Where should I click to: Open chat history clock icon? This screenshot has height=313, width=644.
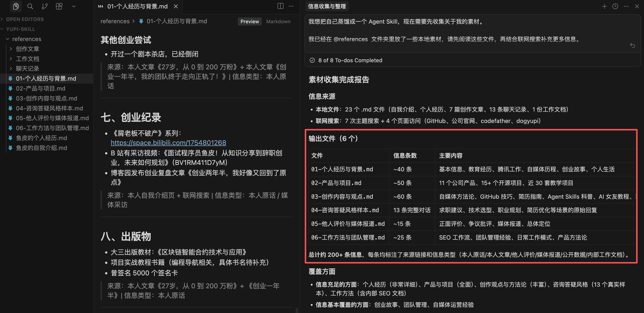[615, 7]
